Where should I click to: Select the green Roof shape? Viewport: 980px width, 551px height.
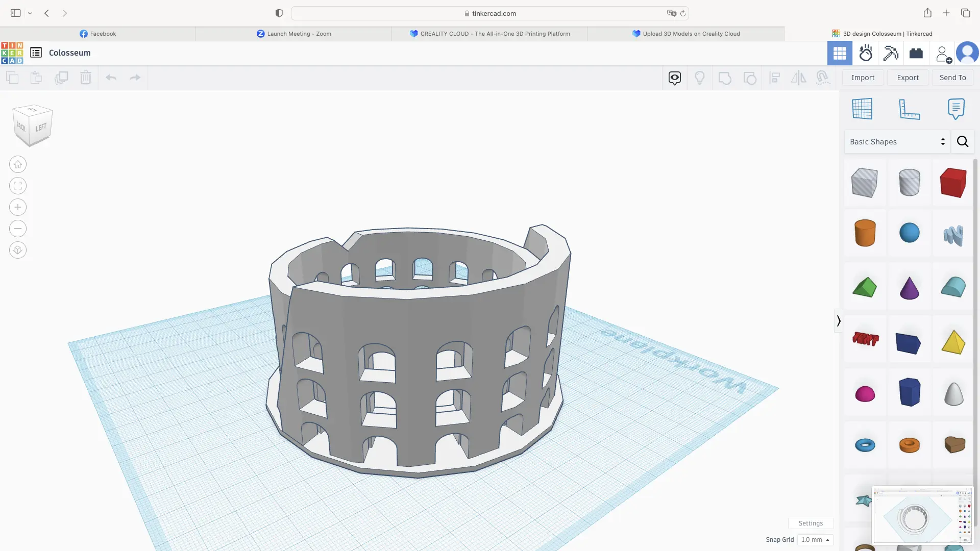click(x=865, y=287)
